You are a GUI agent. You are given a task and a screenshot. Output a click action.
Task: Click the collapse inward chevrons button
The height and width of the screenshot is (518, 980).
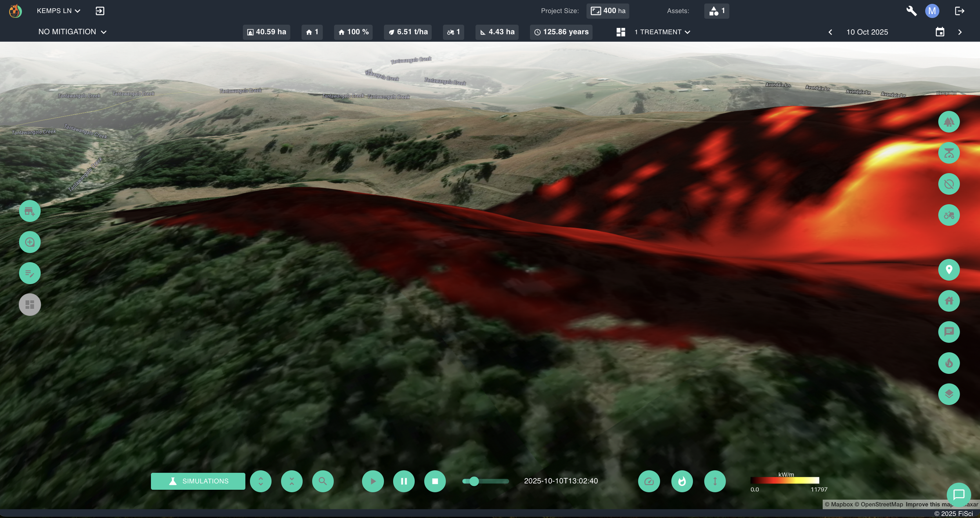[292, 481]
